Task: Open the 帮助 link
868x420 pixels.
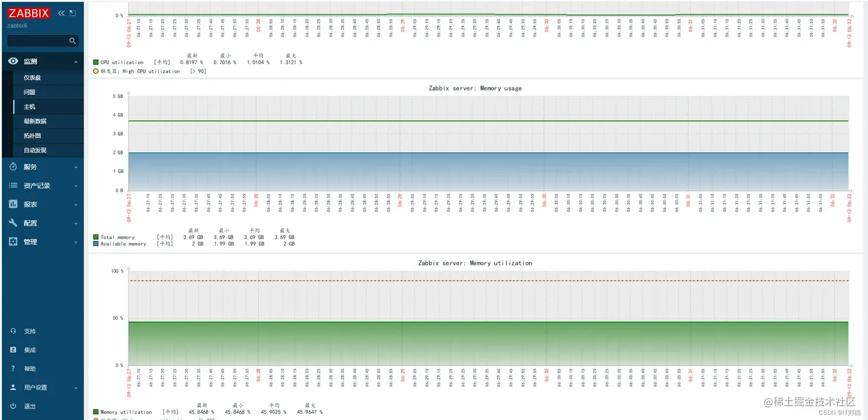Action: (30, 368)
